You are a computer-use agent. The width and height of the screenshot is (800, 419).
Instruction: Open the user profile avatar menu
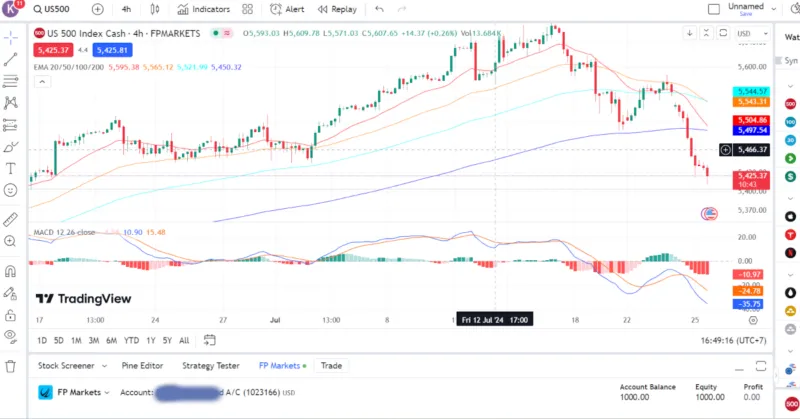pyautogui.click(x=10, y=9)
